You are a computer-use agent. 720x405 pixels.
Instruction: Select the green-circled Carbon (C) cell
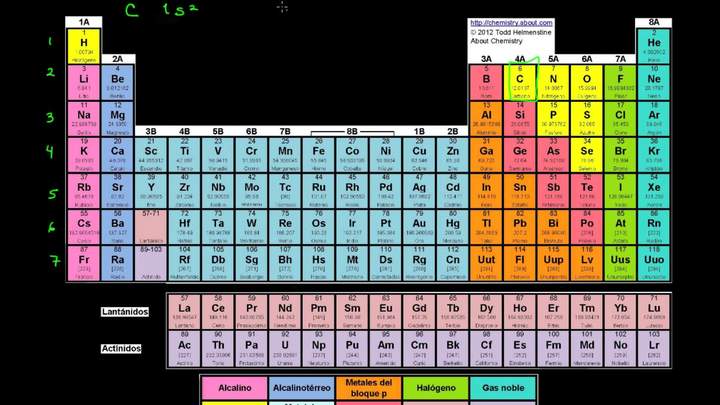pos(520,78)
